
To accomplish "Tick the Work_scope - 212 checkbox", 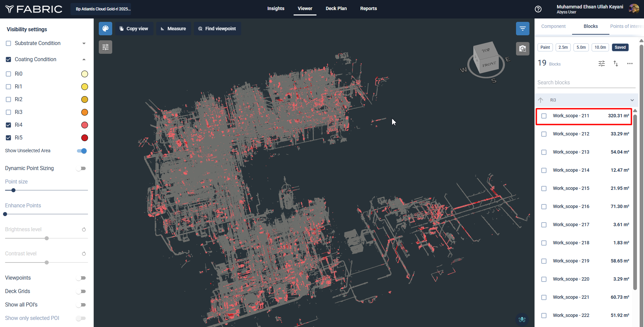I will (x=544, y=134).
